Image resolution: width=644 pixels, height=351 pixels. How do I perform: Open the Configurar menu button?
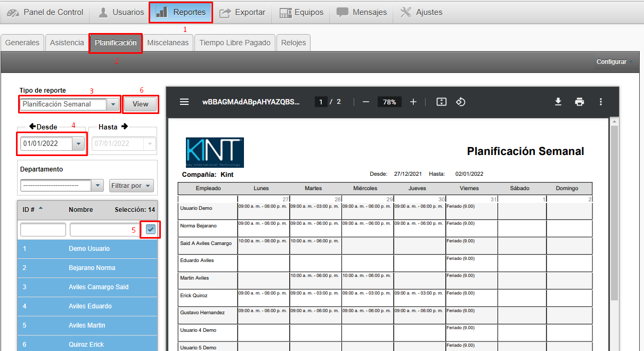pyautogui.click(x=615, y=62)
